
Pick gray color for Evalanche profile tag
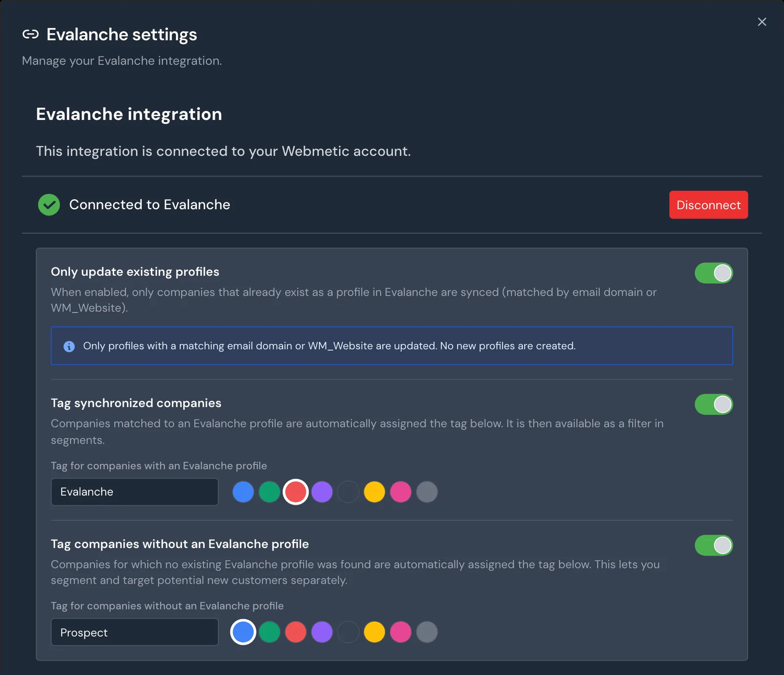click(x=427, y=492)
